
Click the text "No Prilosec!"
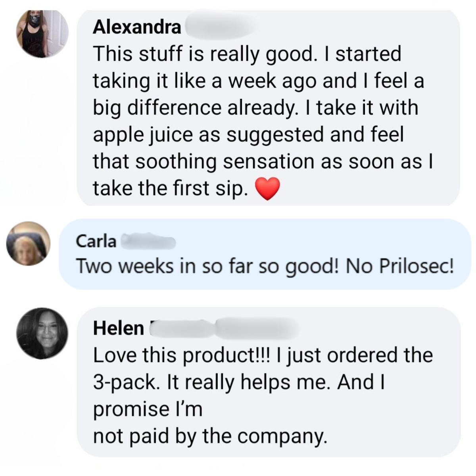pyautogui.click(x=399, y=266)
